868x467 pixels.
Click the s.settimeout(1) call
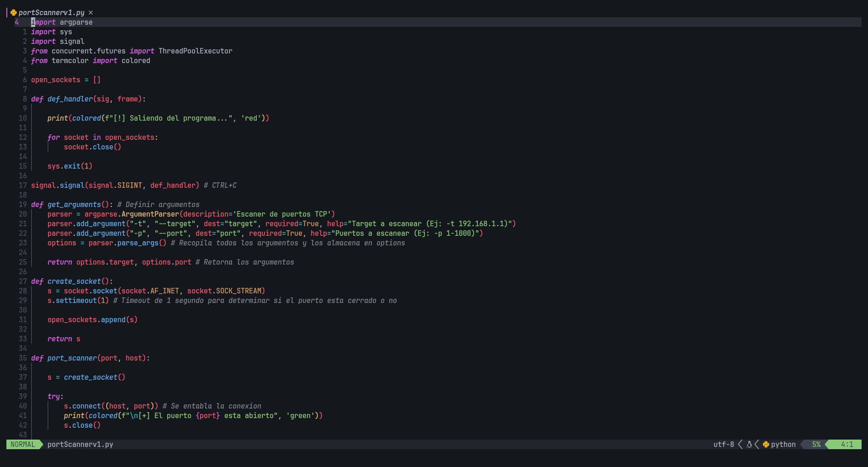(x=78, y=300)
